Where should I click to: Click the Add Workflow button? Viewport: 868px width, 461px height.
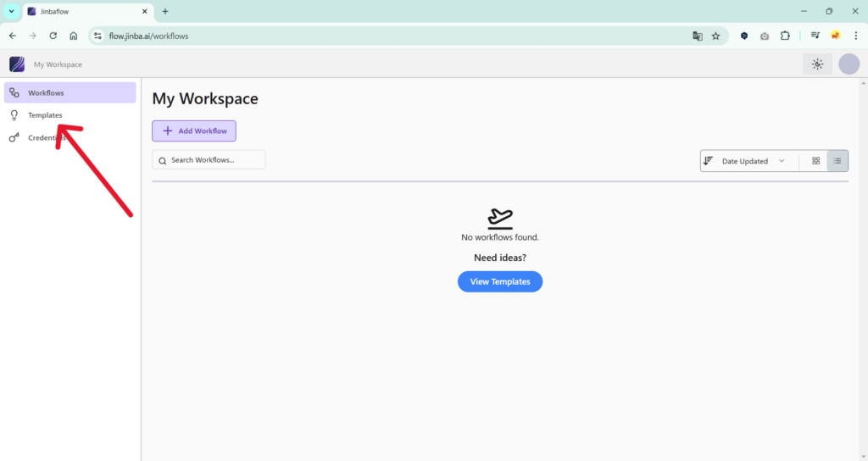tap(194, 131)
